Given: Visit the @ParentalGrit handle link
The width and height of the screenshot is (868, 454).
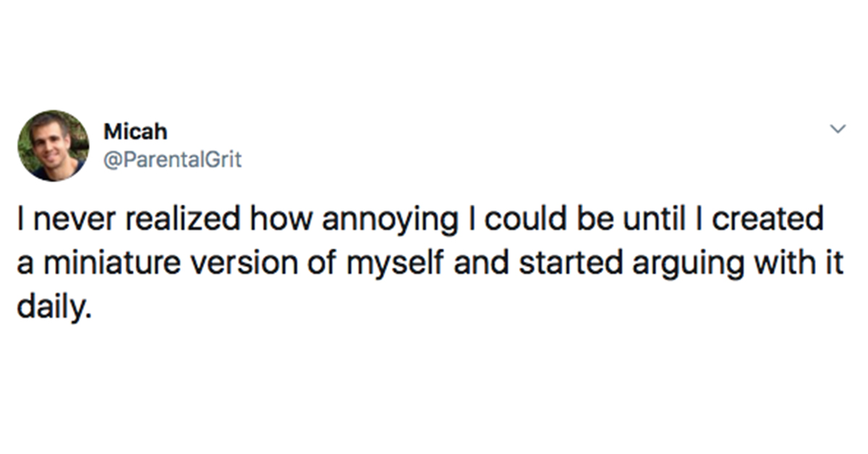Looking at the screenshot, I should click(172, 160).
